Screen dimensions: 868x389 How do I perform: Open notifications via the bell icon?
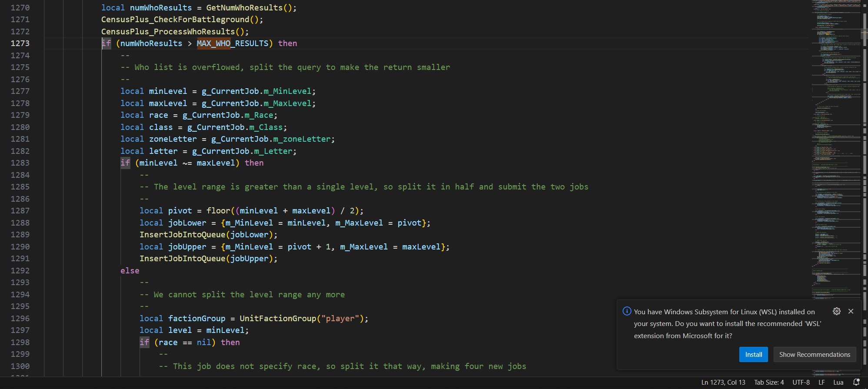point(856,382)
